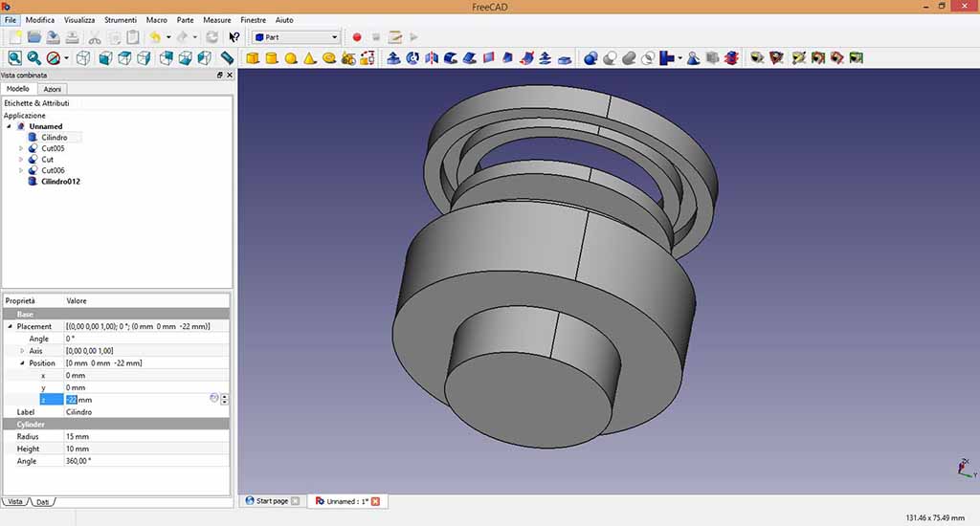Open the Visualizza menu
Viewport: 980px width, 526px height.
coord(79,20)
